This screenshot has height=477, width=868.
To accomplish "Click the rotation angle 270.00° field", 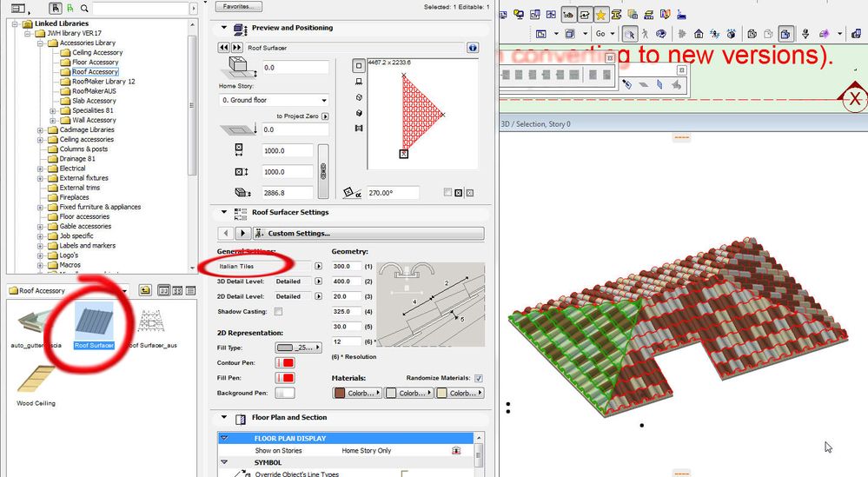I will pos(393,193).
